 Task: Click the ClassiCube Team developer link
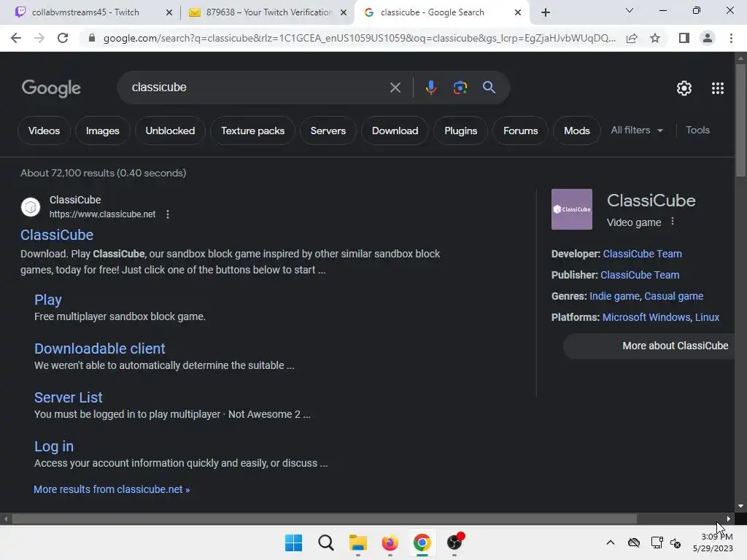(642, 254)
